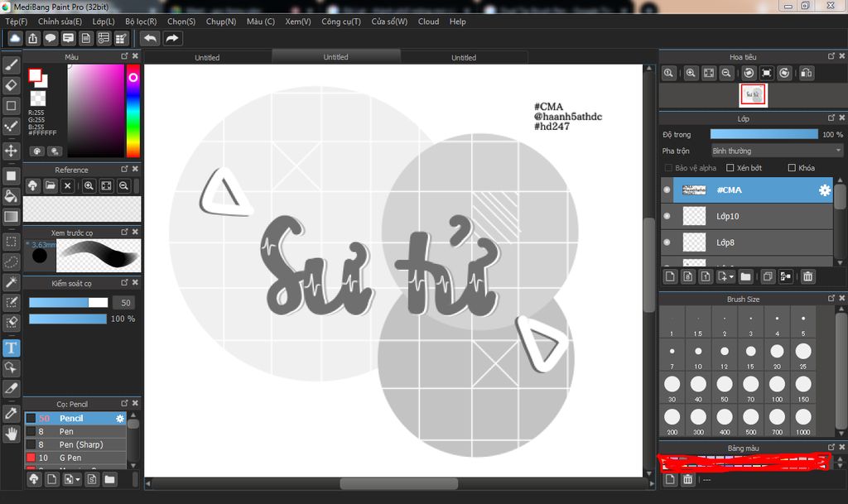Undock the Brush Size panel

point(831,298)
